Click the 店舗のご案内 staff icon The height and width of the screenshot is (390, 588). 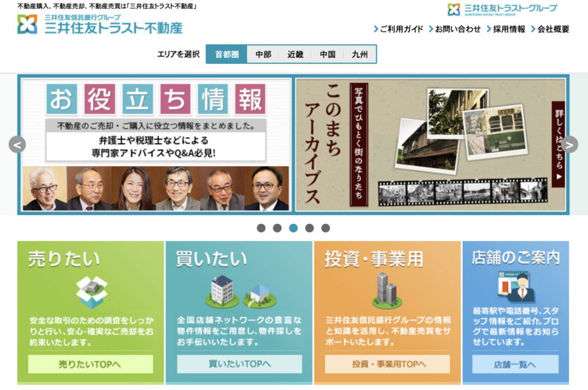(x=516, y=287)
